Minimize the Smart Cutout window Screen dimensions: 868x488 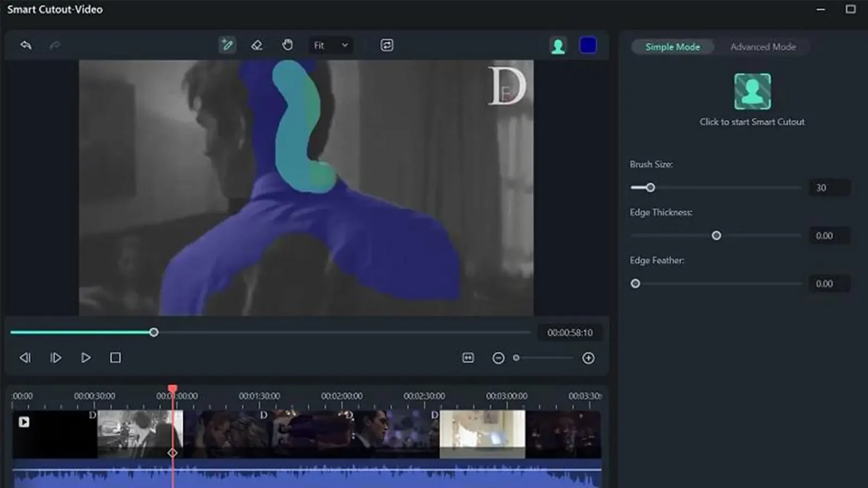click(x=821, y=9)
